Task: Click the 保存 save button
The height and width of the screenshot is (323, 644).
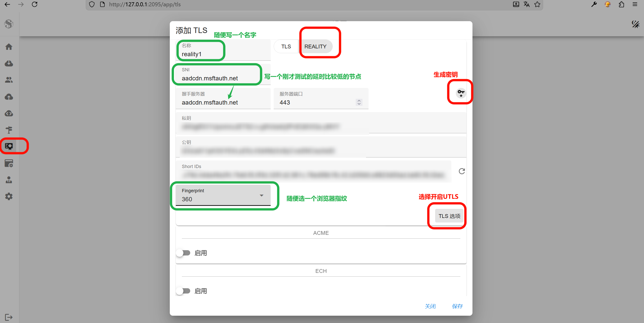Action: (457, 306)
